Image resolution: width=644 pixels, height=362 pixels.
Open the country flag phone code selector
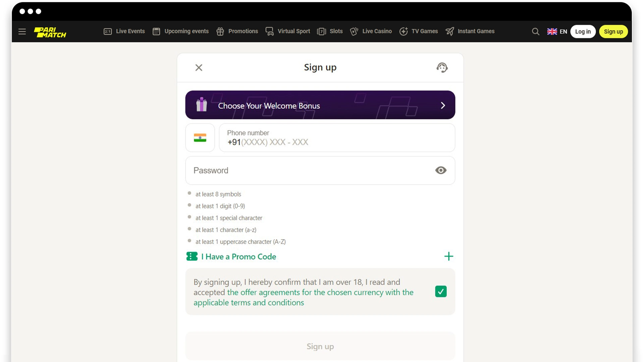(200, 137)
